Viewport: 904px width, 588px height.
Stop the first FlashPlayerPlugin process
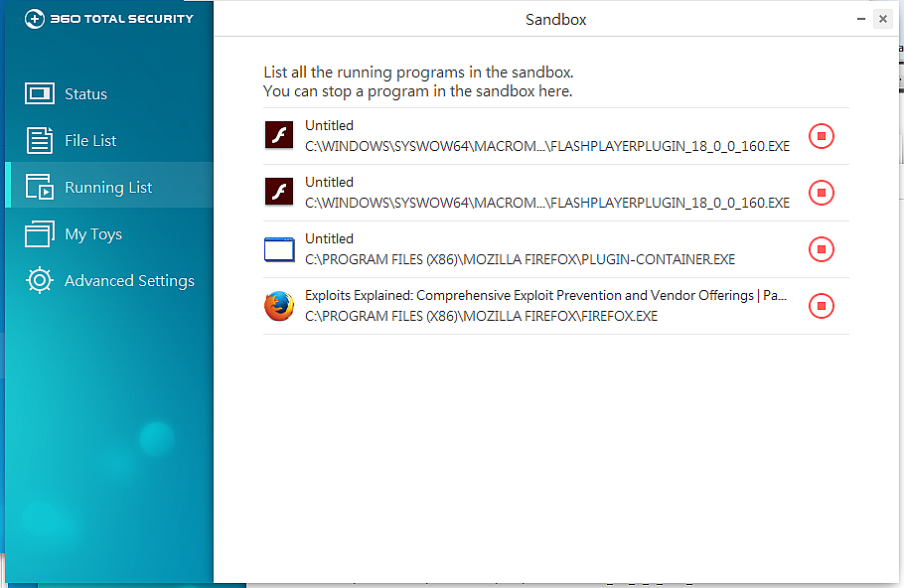tap(821, 136)
